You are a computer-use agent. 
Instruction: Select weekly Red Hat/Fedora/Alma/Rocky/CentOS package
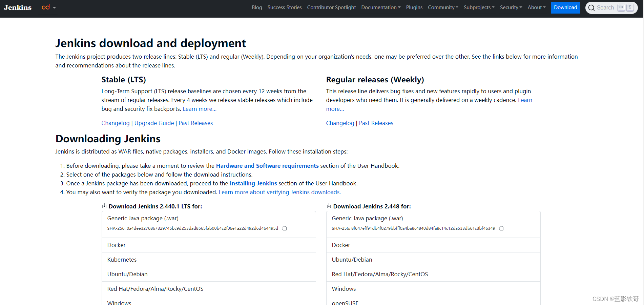click(x=433, y=274)
